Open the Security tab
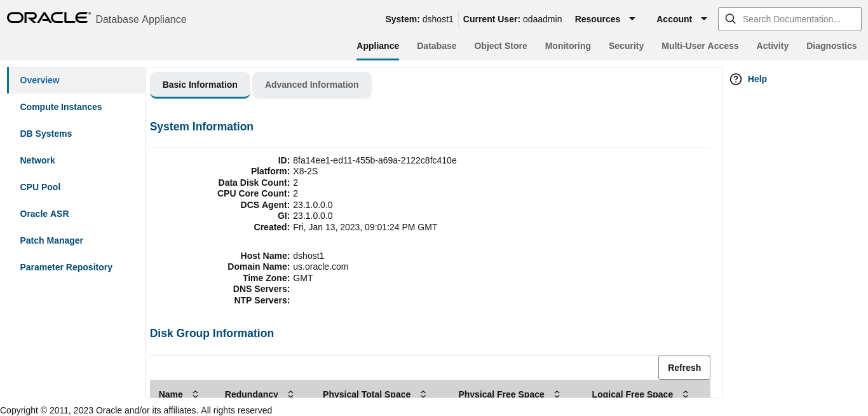Image resolution: width=868 pixels, height=416 pixels. click(626, 46)
